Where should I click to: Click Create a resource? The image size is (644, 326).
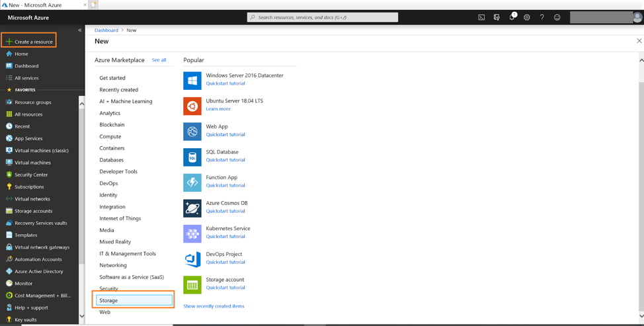coord(29,42)
